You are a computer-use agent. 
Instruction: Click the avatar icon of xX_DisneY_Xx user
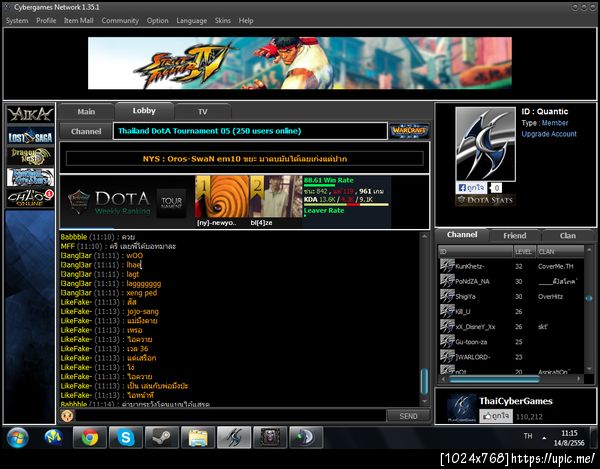pos(447,326)
